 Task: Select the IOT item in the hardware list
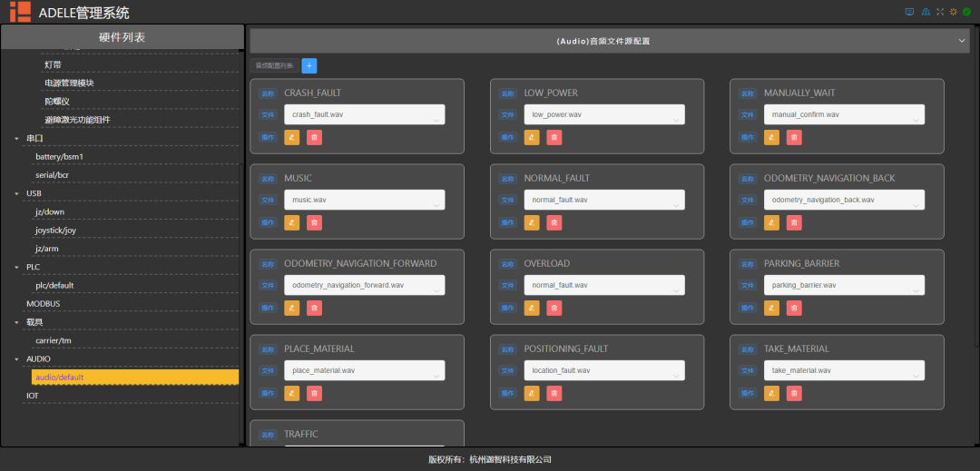coord(33,396)
